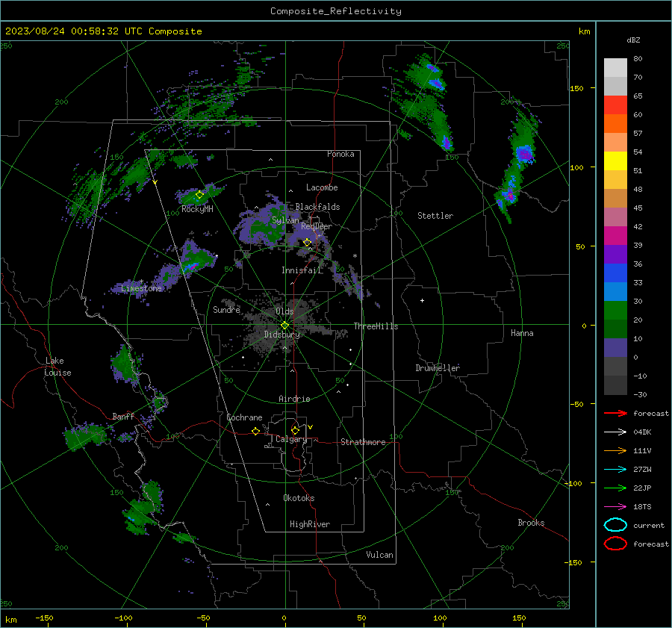The width and height of the screenshot is (672, 628).
Task: Click the Lake Louise label
Action: coord(57,367)
